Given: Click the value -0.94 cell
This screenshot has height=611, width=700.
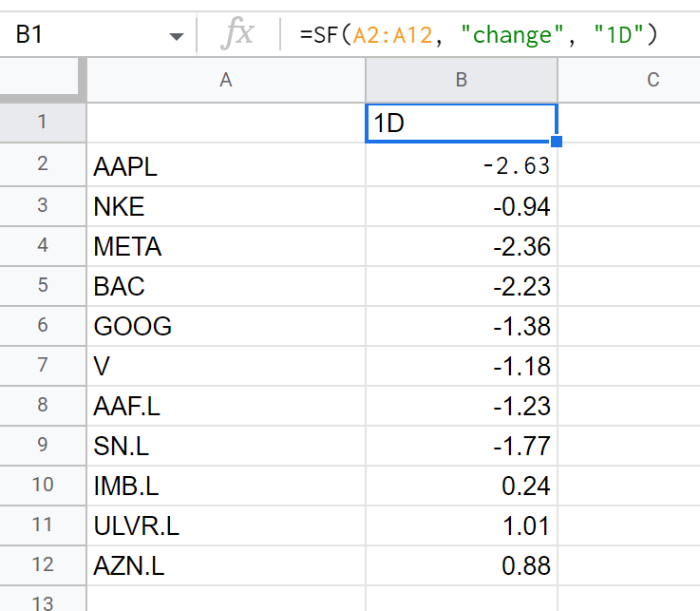Looking at the screenshot, I should coord(462,206).
